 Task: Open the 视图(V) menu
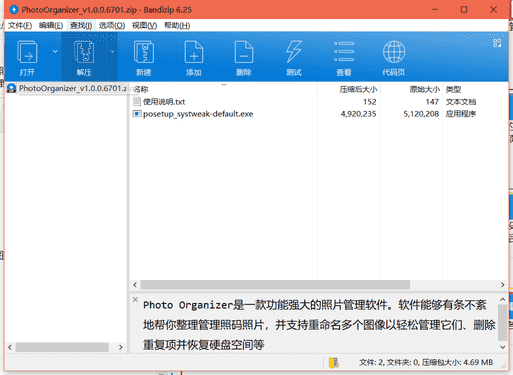pyautogui.click(x=144, y=26)
